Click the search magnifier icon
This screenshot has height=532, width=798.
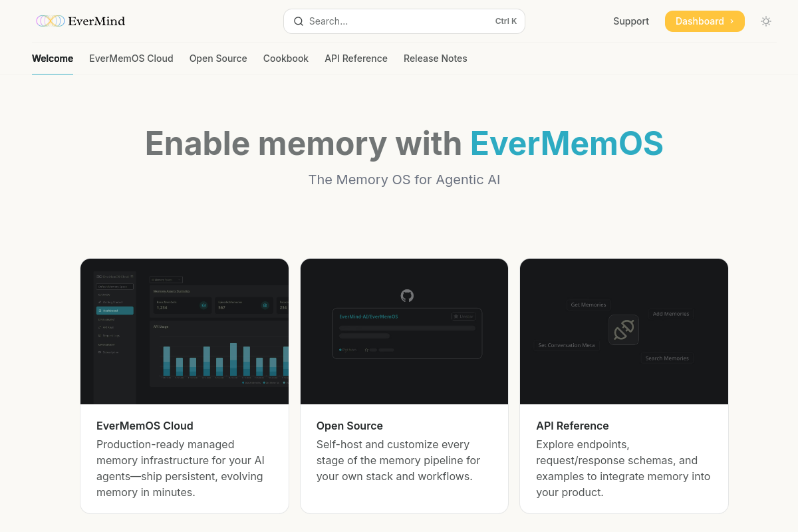(x=299, y=21)
